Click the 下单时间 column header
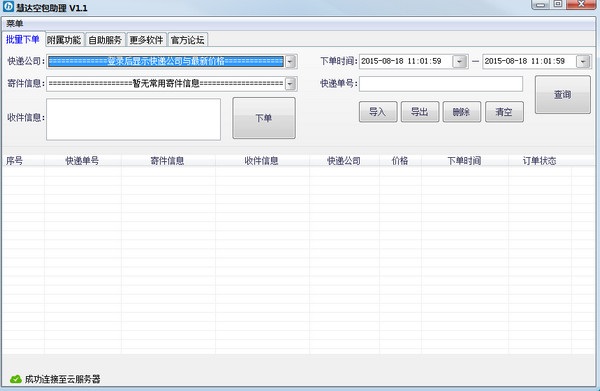This screenshot has height=391, width=600. pos(465,161)
